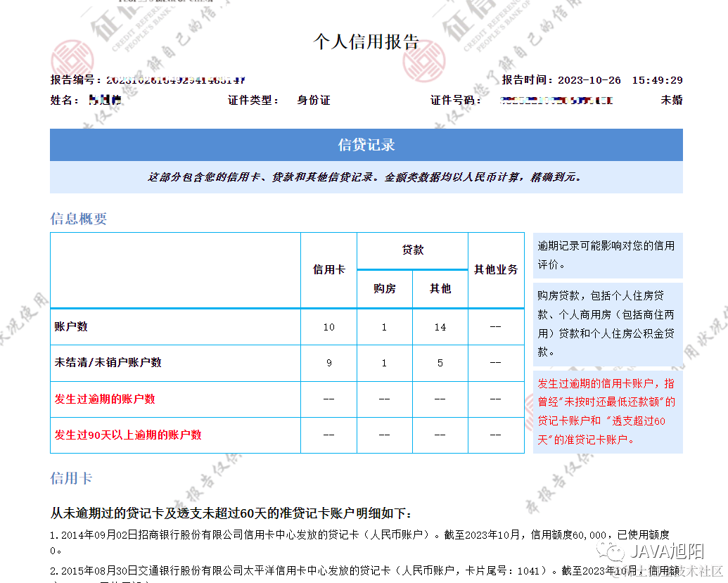Image resolution: width=728 pixels, height=583 pixels.
Task: Click the other loans account count value 14
Action: [x=440, y=327]
